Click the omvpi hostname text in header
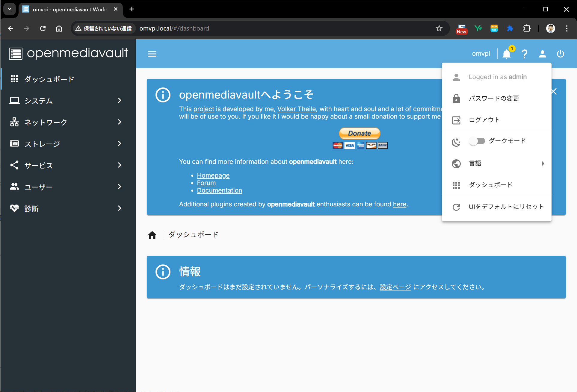 tap(481, 54)
